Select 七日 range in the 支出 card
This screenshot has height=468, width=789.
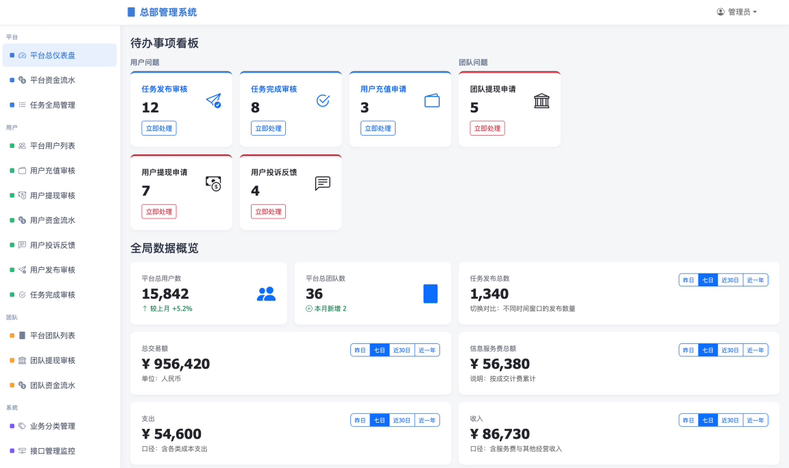[379, 420]
